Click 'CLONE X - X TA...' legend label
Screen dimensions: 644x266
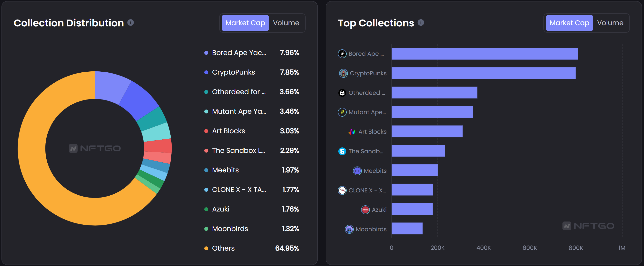(239, 190)
